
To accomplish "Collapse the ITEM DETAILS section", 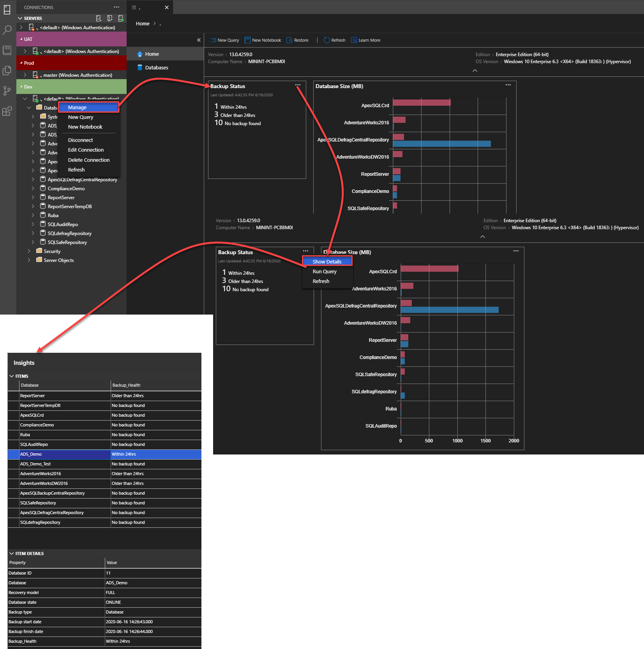I will [x=12, y=554].
